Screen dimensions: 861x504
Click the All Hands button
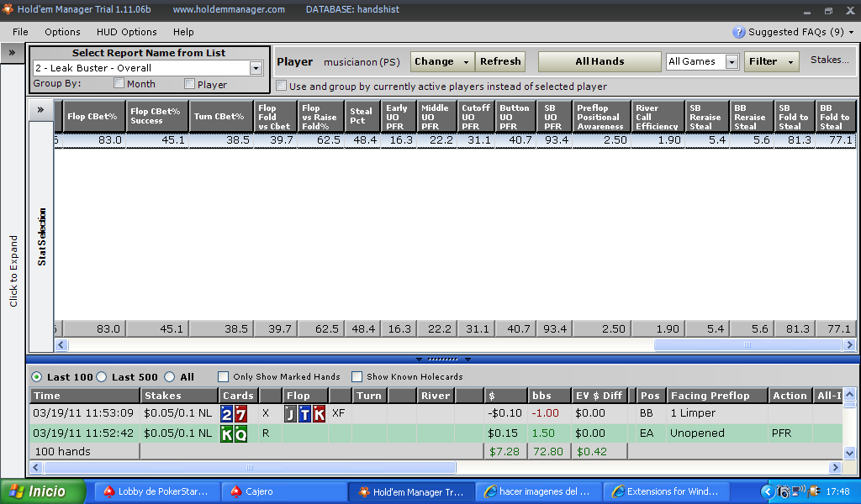click(600, 61)
